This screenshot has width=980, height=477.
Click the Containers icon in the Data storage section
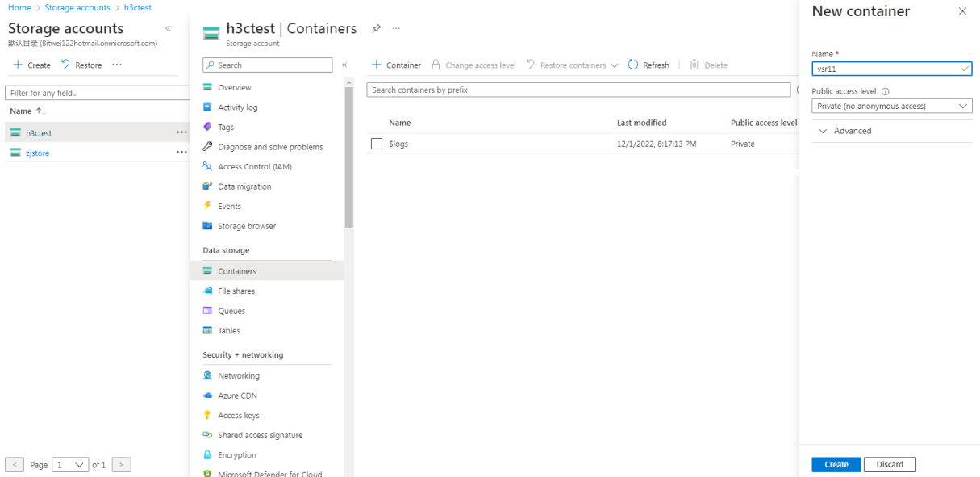(x=207, y=271)
